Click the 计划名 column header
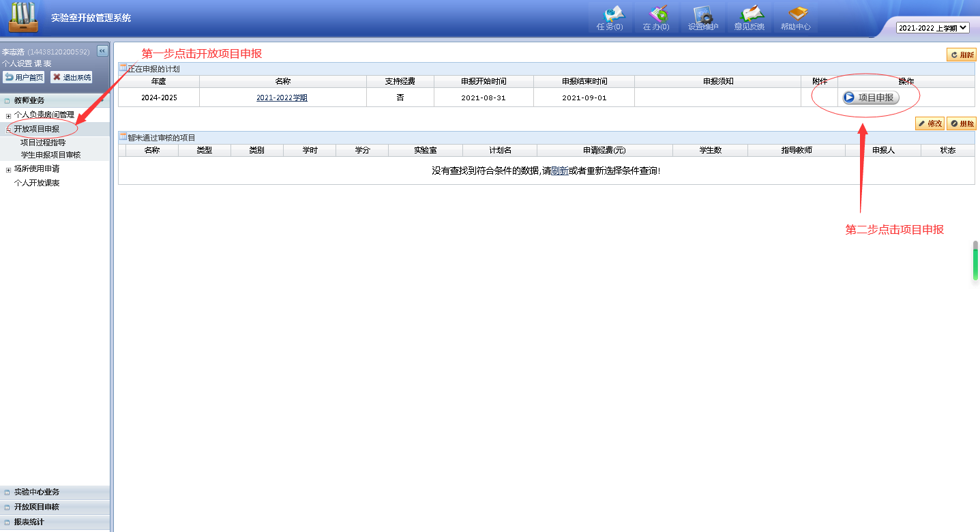This screenshot has height=532, width=980. (500, 150)
